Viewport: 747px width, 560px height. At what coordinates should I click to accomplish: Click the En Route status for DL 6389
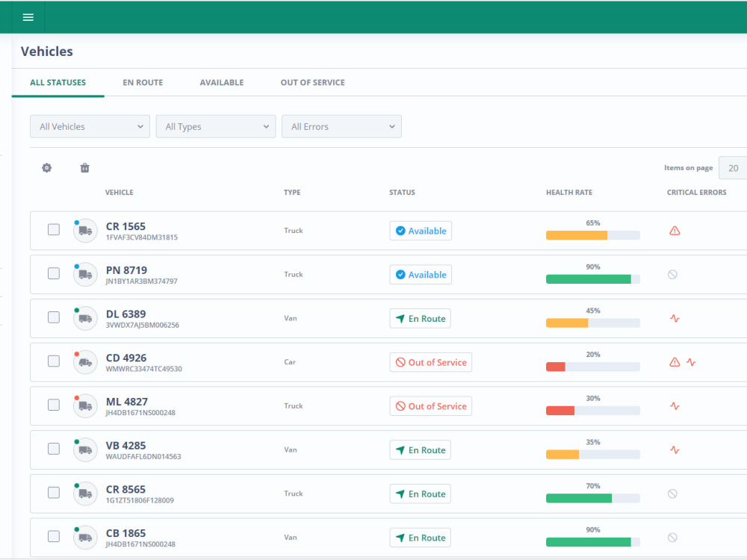coord(420,319)
